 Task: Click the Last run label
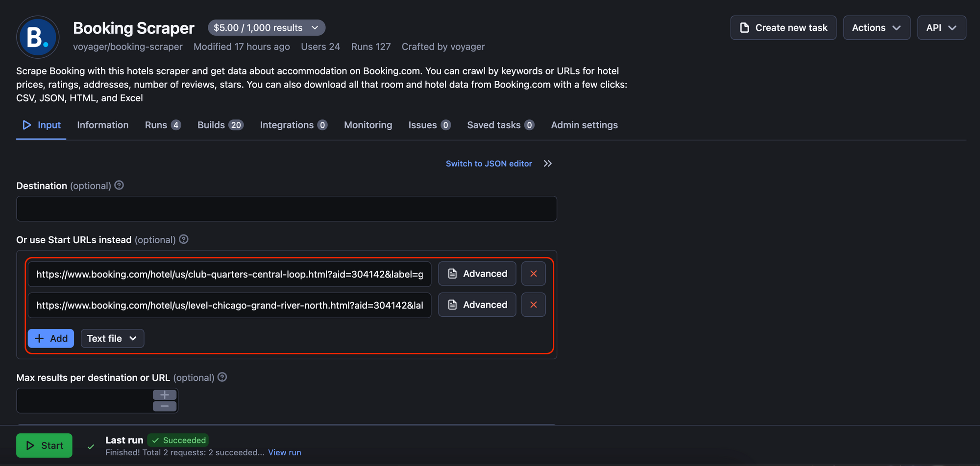tap(124, 441)
